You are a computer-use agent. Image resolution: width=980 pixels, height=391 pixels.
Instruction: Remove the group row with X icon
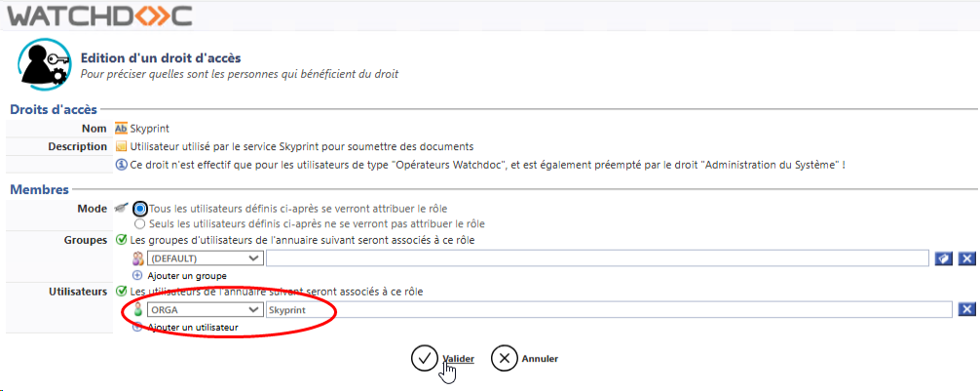(x=966, y=258)
